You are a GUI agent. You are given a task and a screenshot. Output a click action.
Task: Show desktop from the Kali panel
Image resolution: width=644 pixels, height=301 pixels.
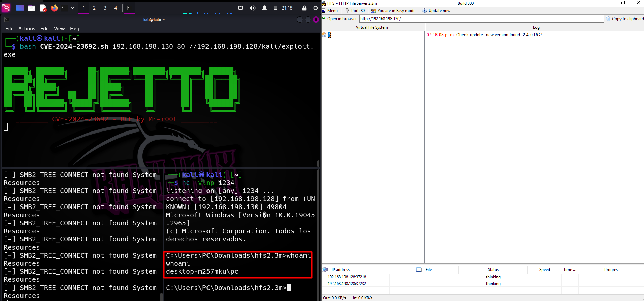click(x=20, y=8)
